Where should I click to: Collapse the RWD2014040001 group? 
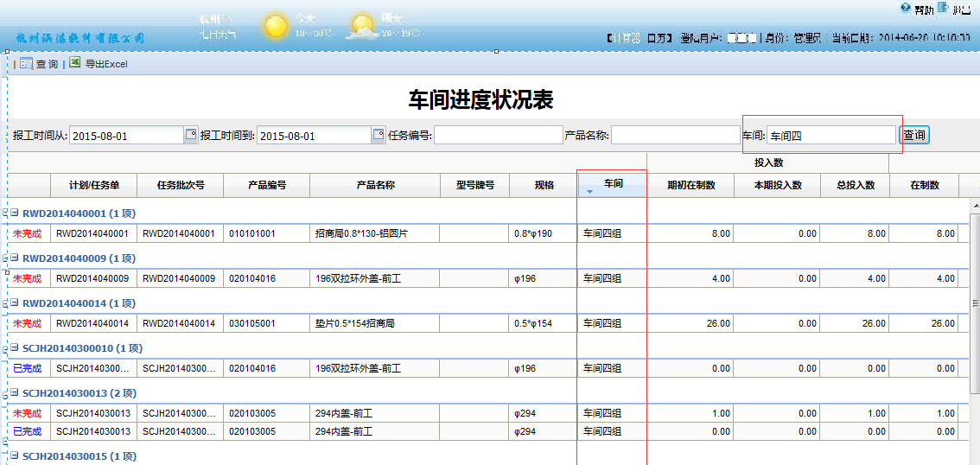[x=15, y=213]
